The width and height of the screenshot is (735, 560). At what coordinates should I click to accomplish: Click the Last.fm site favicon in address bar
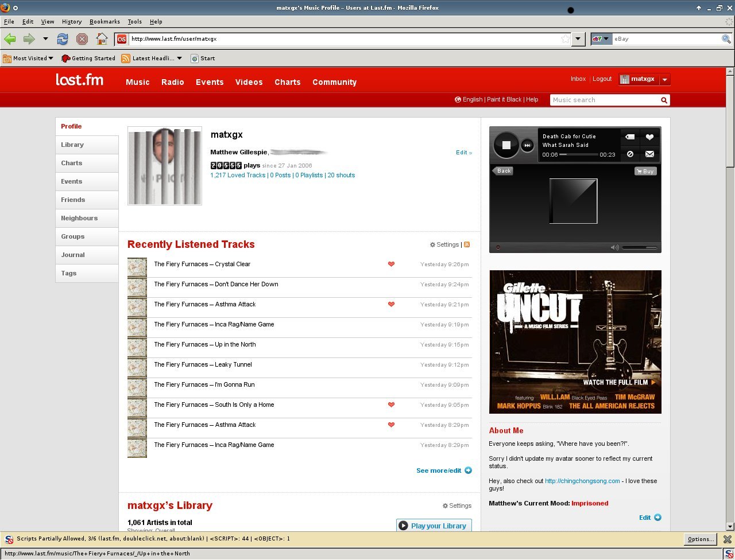click(x=121, y=39)
